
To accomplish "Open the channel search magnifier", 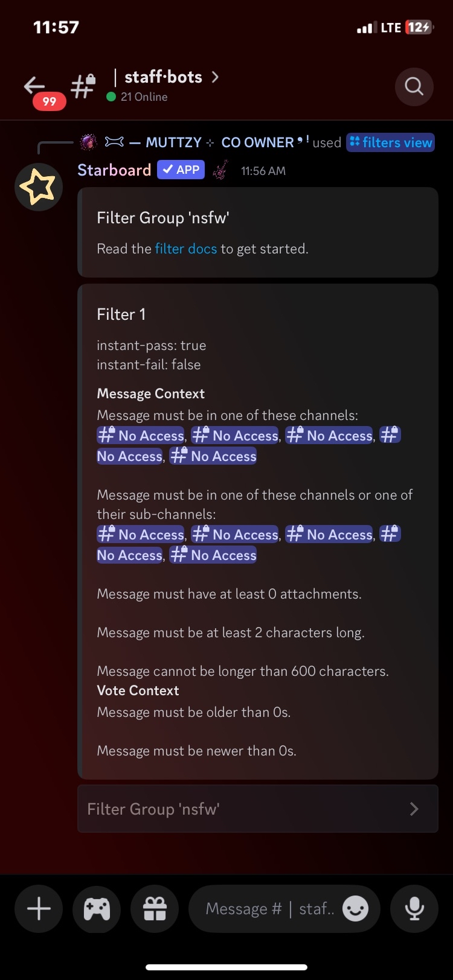I will (414, 86).
